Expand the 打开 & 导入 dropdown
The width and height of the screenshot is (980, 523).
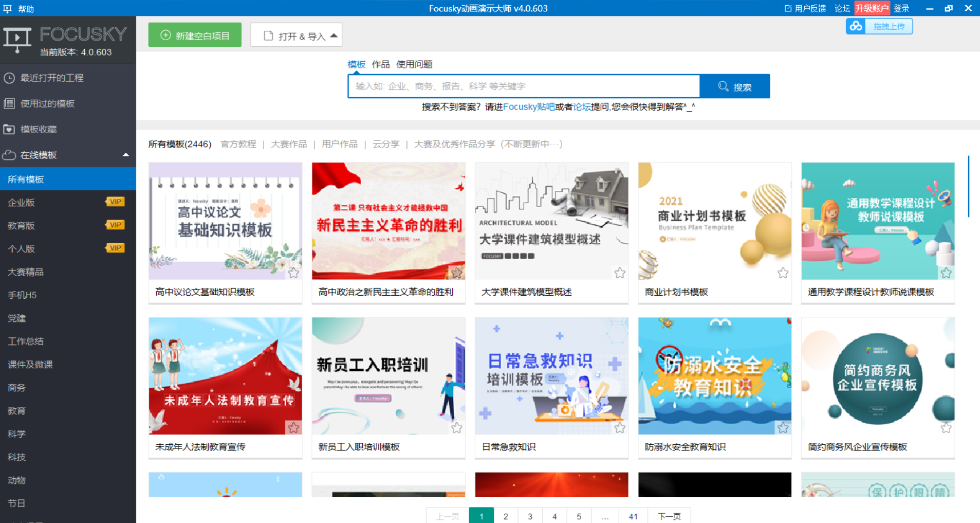coord(334,34)
